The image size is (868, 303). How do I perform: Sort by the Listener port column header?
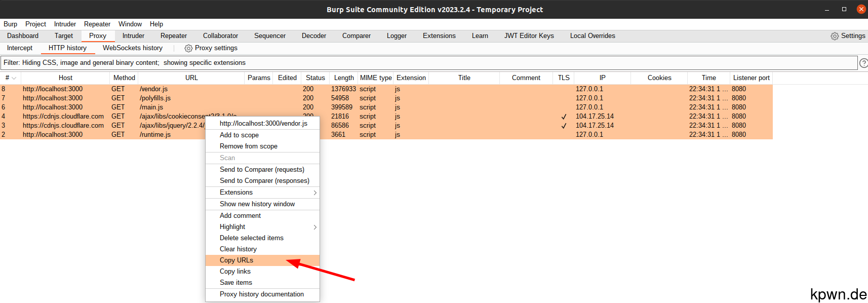click(x=751, y=78)
